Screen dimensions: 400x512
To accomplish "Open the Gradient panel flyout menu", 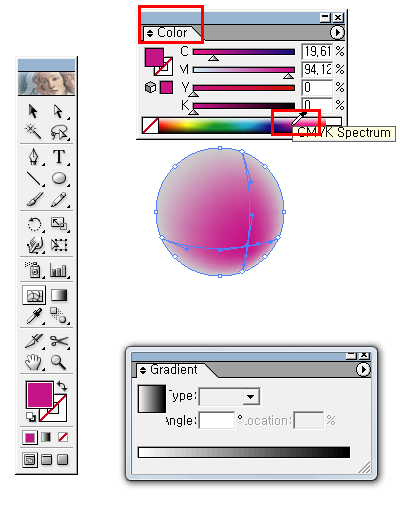I will (363, 369).
